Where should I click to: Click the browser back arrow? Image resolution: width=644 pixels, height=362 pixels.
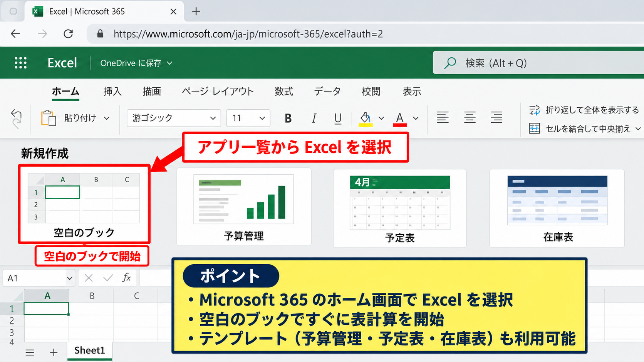[x=15, y=34]
